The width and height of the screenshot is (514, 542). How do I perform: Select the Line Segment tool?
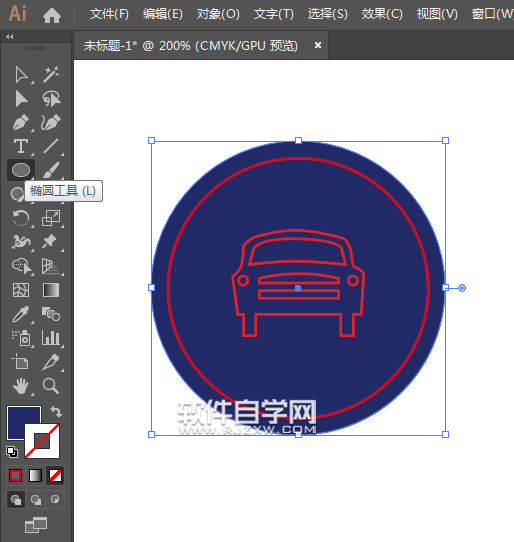point(51,146)
